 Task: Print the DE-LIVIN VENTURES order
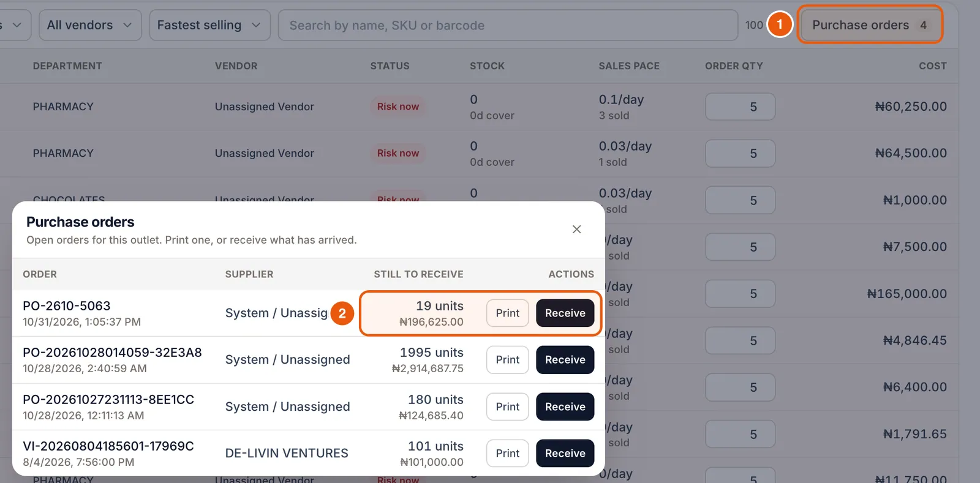508,453
